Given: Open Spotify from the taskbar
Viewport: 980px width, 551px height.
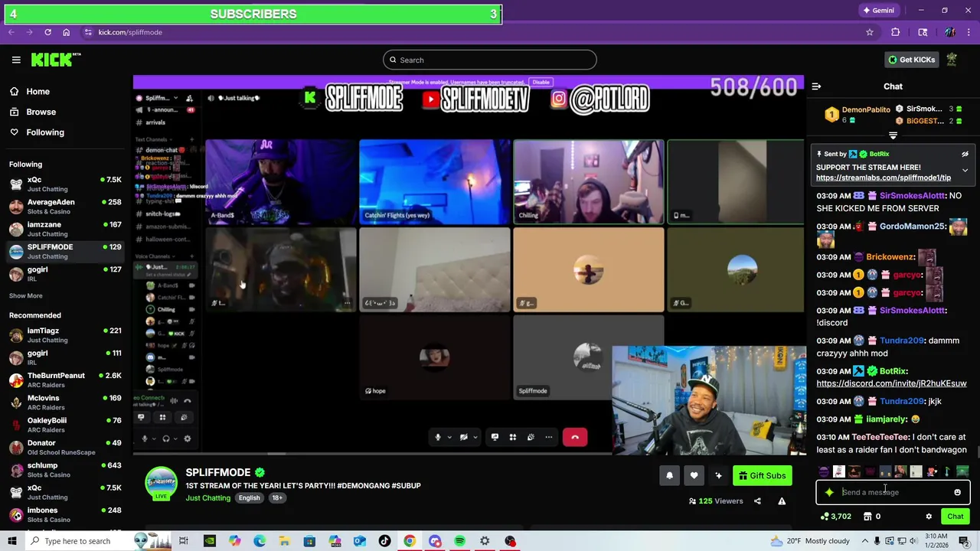Looking at the screenshot, I should tap(459, 541).
